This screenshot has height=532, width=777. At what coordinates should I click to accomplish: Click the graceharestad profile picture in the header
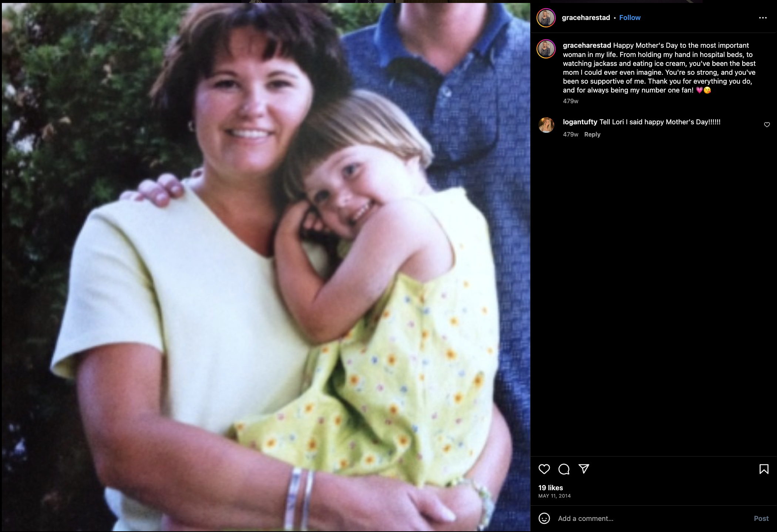tap(546, 18)
